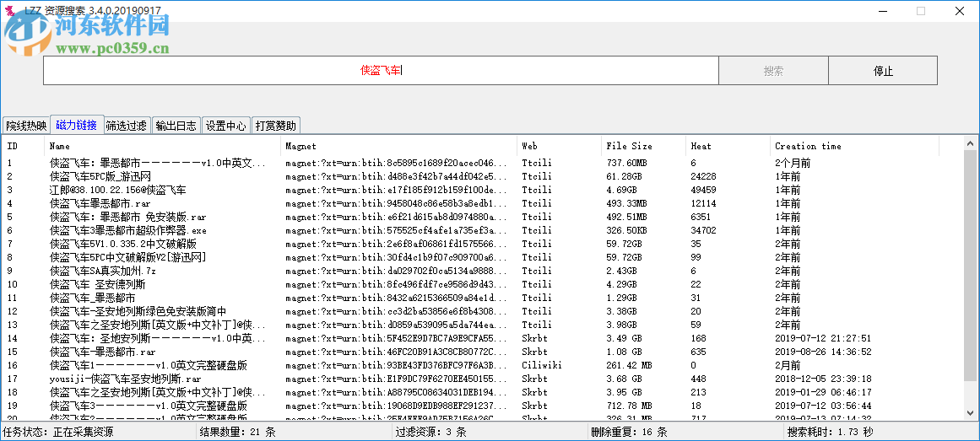Click the heat value 34702

point(703,230)
